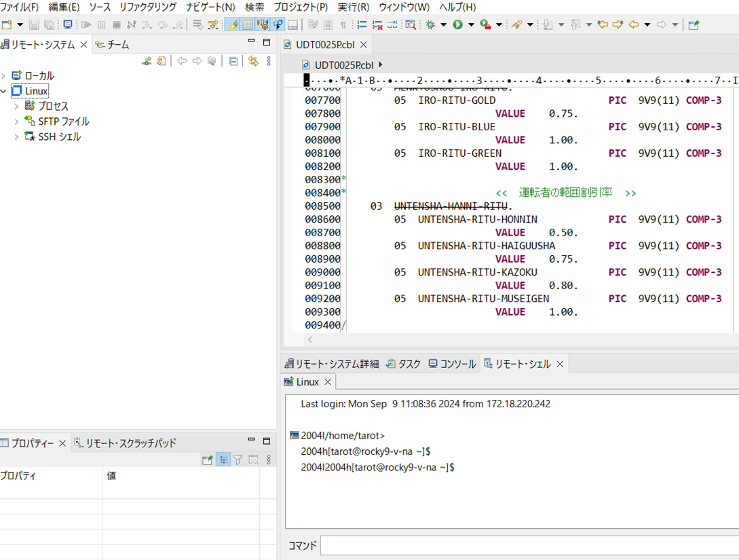This screenshot has width=739, height=560.
Task: Toggle the highlighter mark occurrences icon
Action: click(x=232, y=24)
